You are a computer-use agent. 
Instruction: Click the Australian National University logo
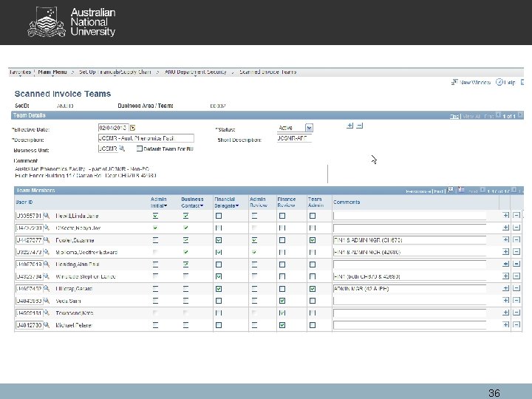(72, 22)
